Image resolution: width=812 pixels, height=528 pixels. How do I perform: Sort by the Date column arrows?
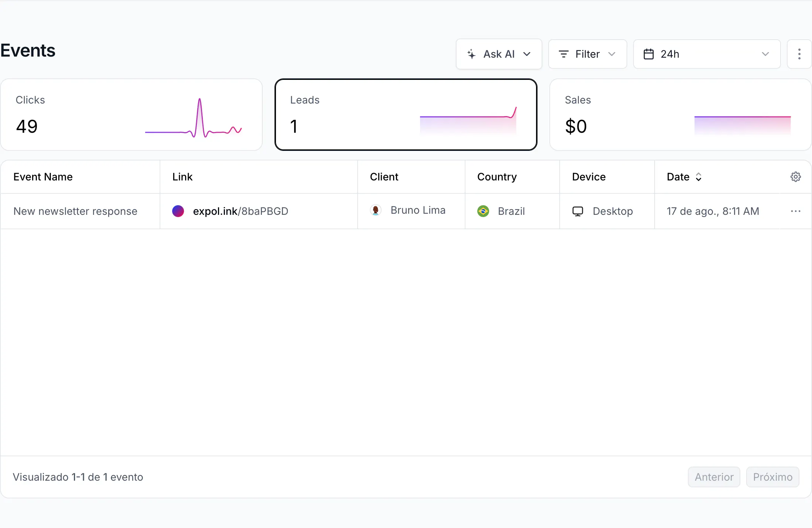(x=698, y=177)
